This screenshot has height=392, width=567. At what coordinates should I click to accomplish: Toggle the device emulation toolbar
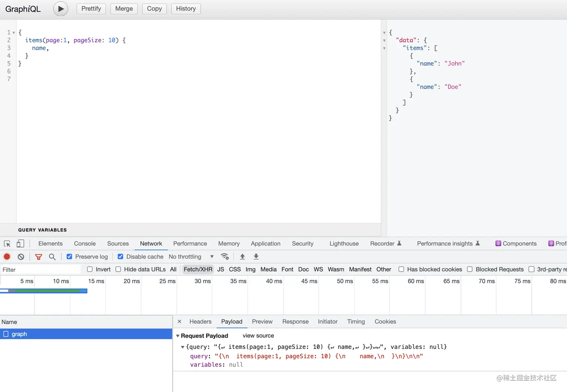tap(21, 243)
